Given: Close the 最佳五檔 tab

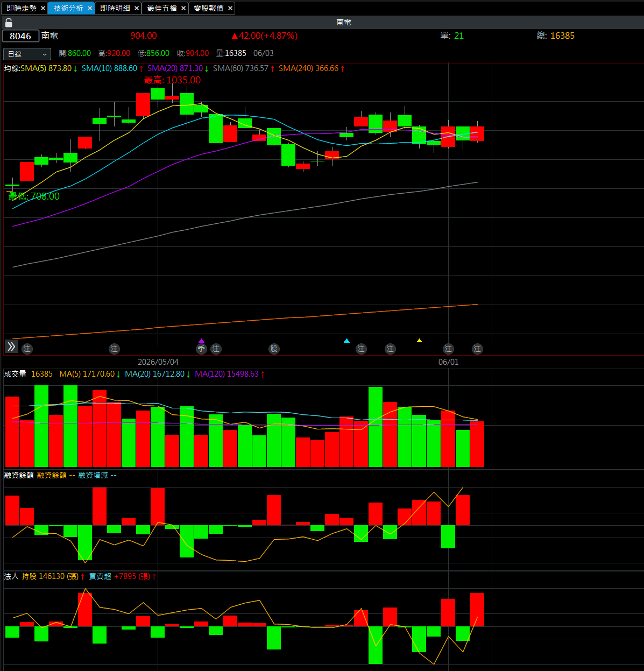Looking at the screenshot, I should 183,8.
